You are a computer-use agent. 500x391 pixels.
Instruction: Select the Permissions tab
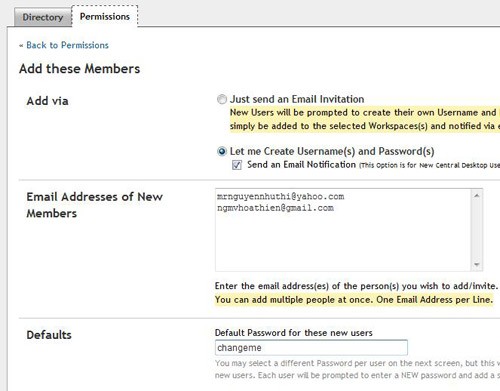pos(105,16)
